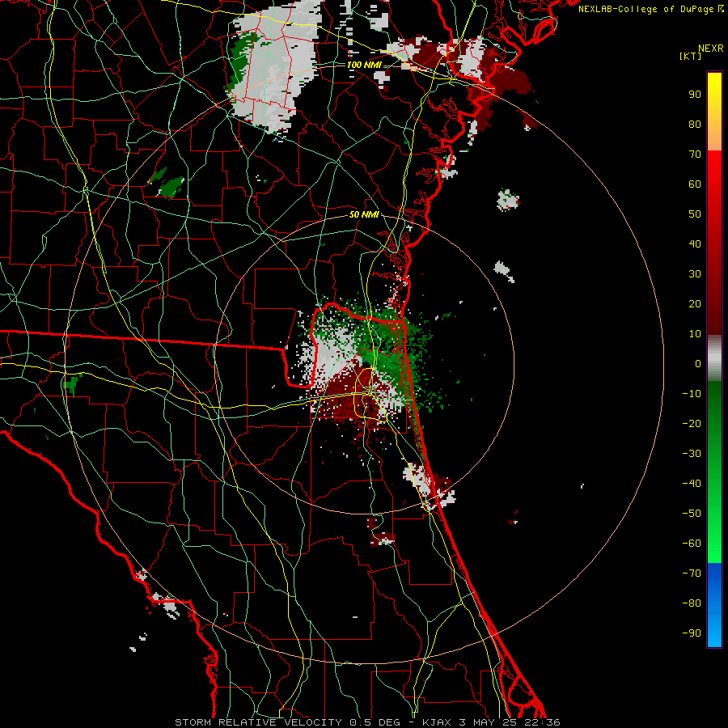Click the STORM RELATIVE VELOCITY caption text
Image resolution: width=728 pixels, height=728 pixels.
[259, 722]
